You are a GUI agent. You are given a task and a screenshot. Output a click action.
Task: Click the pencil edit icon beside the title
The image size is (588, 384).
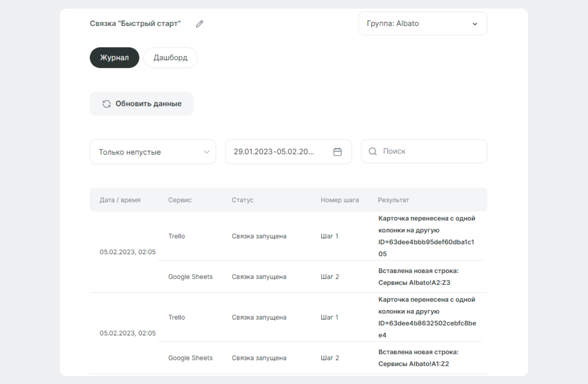(x=200, y=24)
